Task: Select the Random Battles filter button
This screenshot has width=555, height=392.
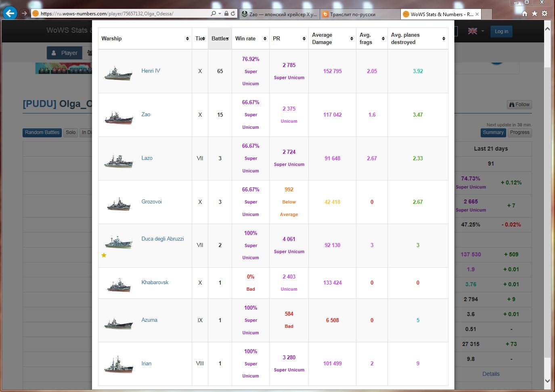Action: tap(42, 132)
